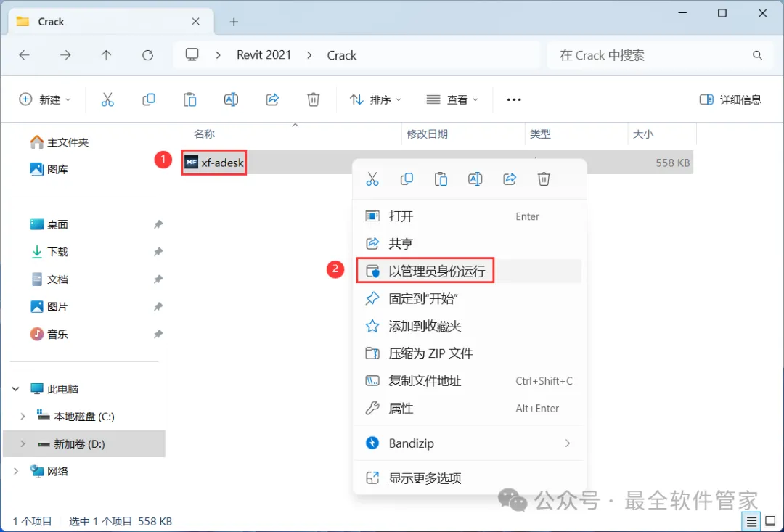Image resolution: width=784 pixels, height=532 pixels.
Task: Click the Crack breadcrumb
Action: [x=341, y=55]
